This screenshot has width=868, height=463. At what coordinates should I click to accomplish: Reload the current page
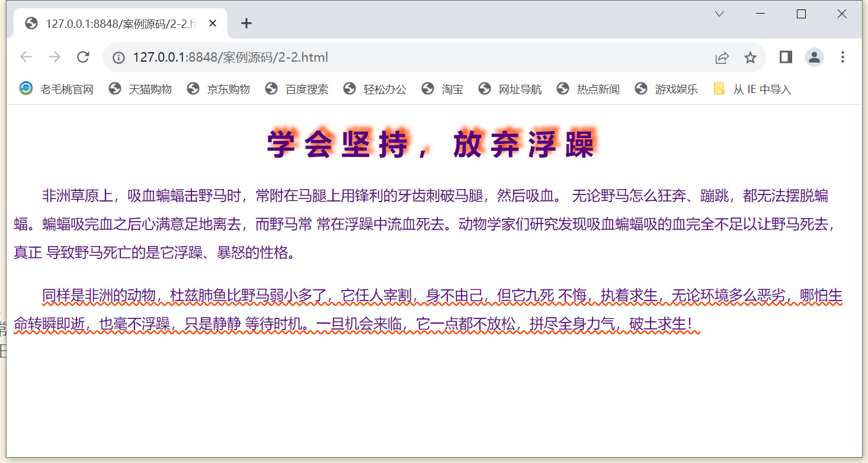pos(83,58)
